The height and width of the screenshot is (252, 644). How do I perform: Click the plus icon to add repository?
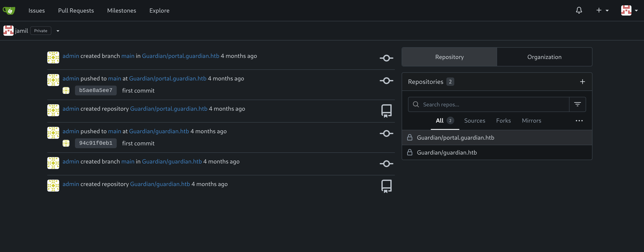point(582,82)
